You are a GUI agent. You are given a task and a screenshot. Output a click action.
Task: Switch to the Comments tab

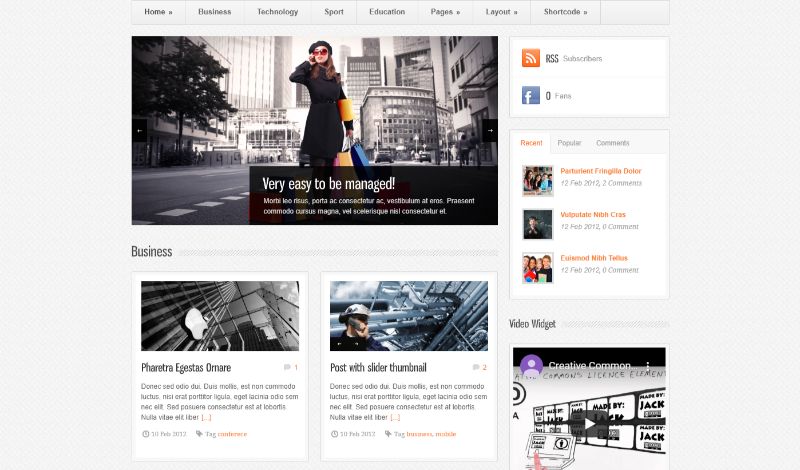(x=612, y=143)
